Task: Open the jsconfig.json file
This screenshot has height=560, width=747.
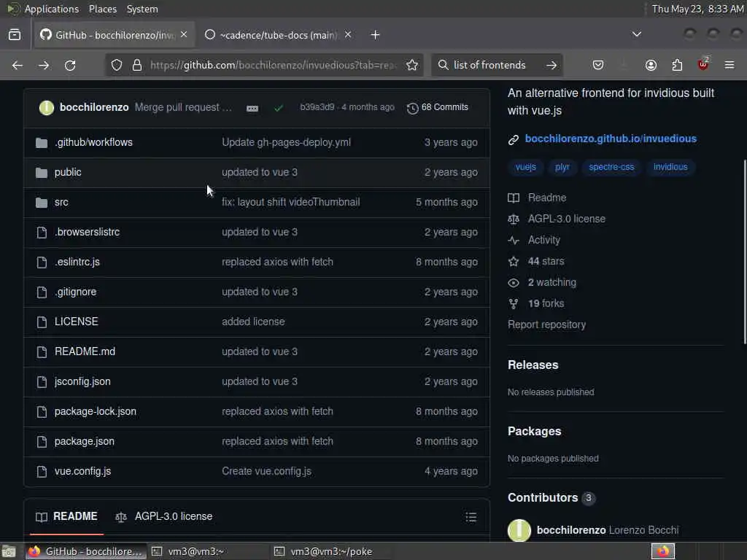Action: [82, 381]
